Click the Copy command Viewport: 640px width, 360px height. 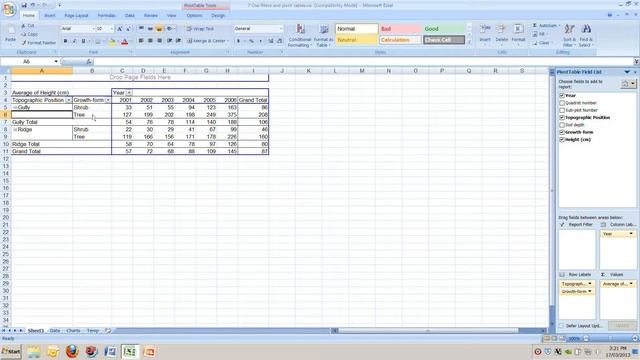(29, 34)
